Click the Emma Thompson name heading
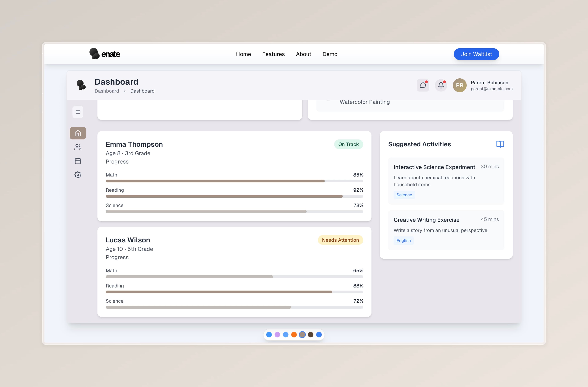588x387 pixels. tap(134, 144)
